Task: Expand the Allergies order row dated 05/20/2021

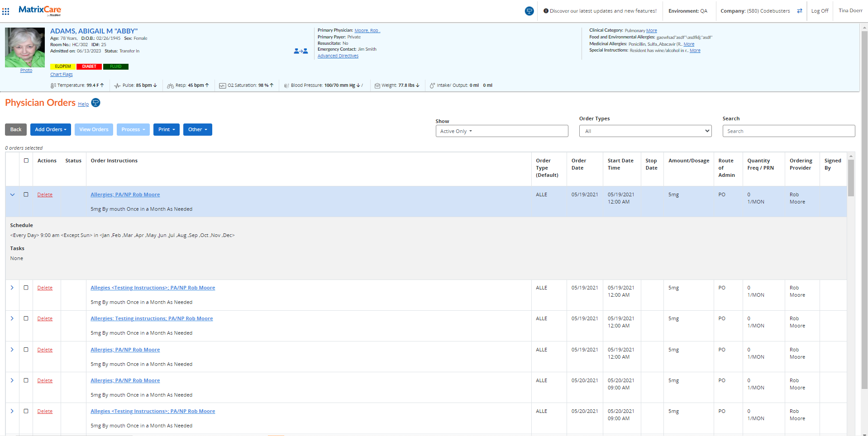Action: [12, 380]
